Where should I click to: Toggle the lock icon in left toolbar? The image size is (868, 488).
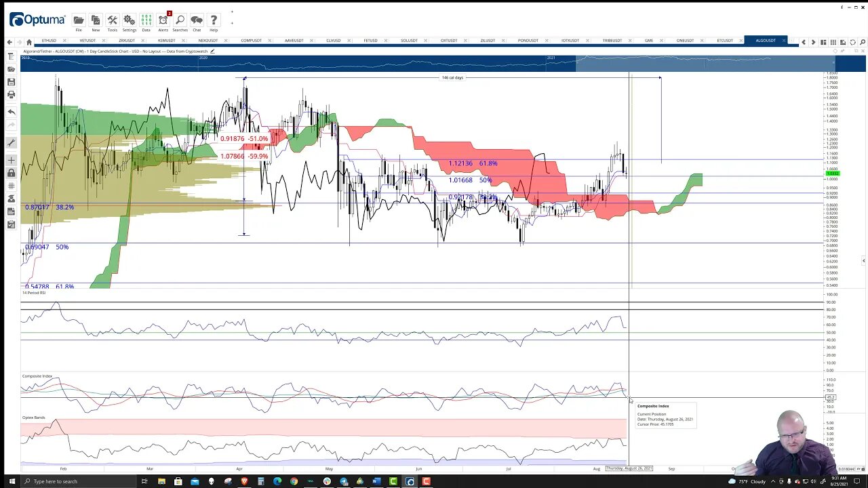pyautogui.click(x=11, y=174)
